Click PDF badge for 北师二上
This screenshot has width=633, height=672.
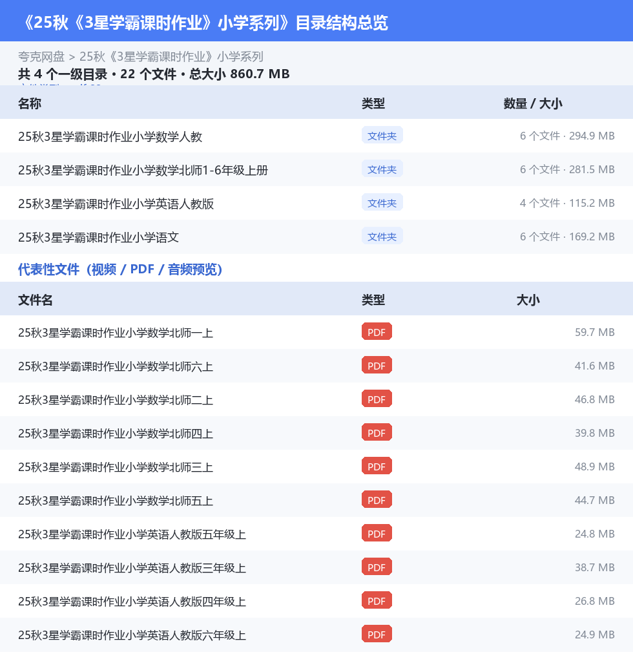pos(377,399)
